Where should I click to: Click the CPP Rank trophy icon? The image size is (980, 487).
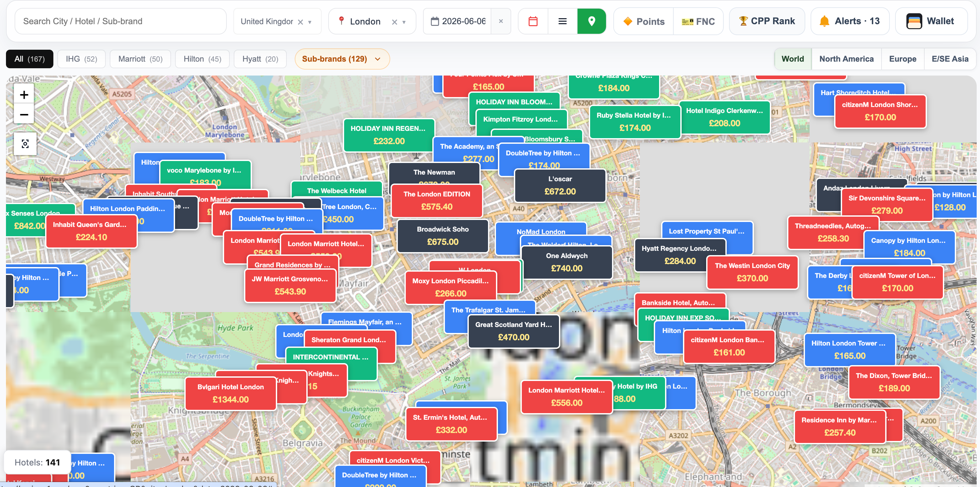coord(743,21)
